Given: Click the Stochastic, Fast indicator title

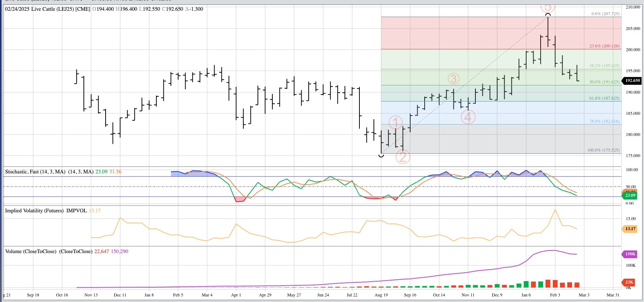Looking at the screenshot, I should [35, 172].
